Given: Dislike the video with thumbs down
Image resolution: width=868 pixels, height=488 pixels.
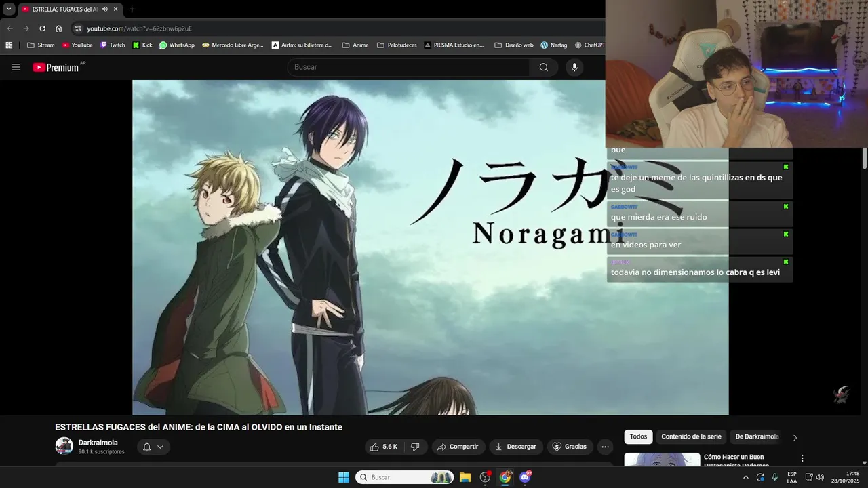Looking at the screenshot, I should (x=415, y=447).
